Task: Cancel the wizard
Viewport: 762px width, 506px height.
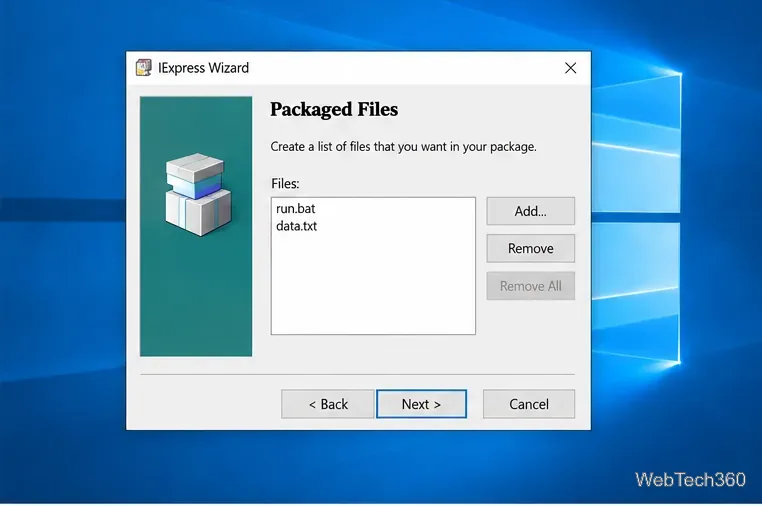Action: [x=529, y=404]
